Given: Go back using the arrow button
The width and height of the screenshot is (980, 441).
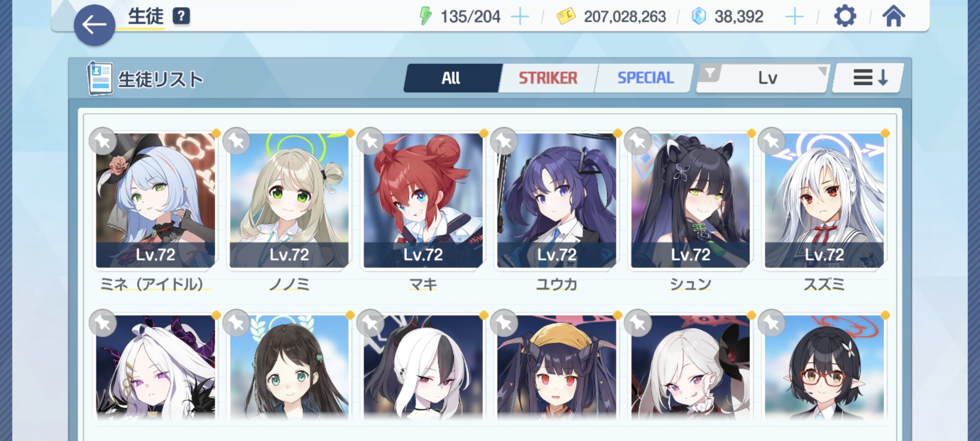Looking at the screenshot, I should pyautogui.click(x=95, y=25).
